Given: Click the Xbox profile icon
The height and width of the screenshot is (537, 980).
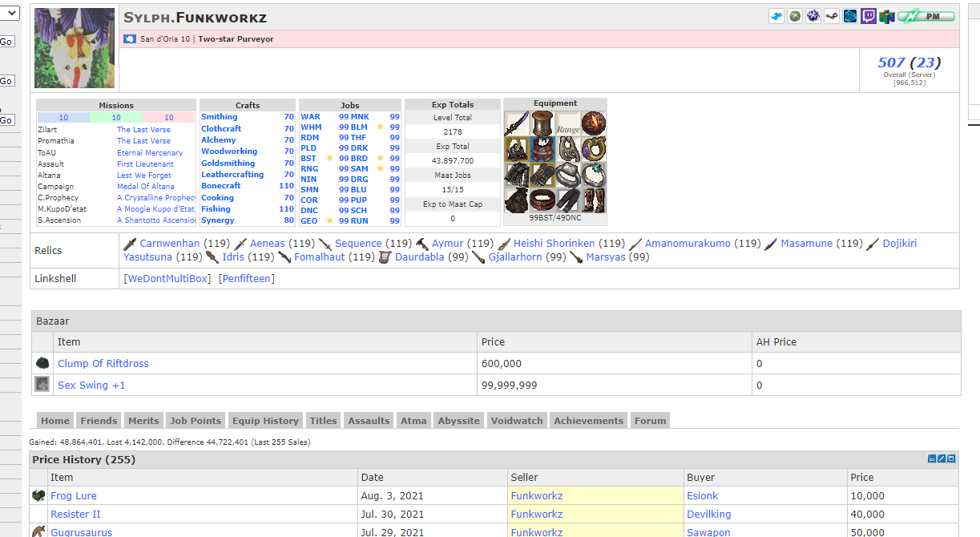Looking at the screenshot, I should 795,16.
